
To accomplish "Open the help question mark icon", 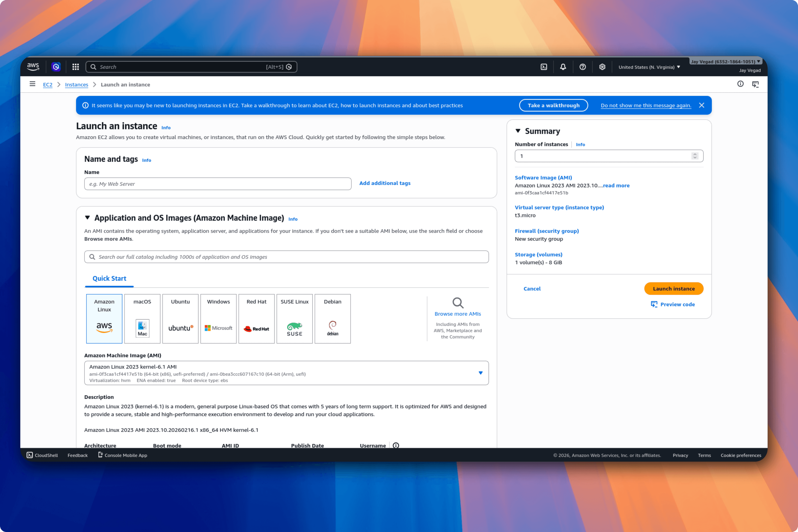I will (x=583, y=67).
